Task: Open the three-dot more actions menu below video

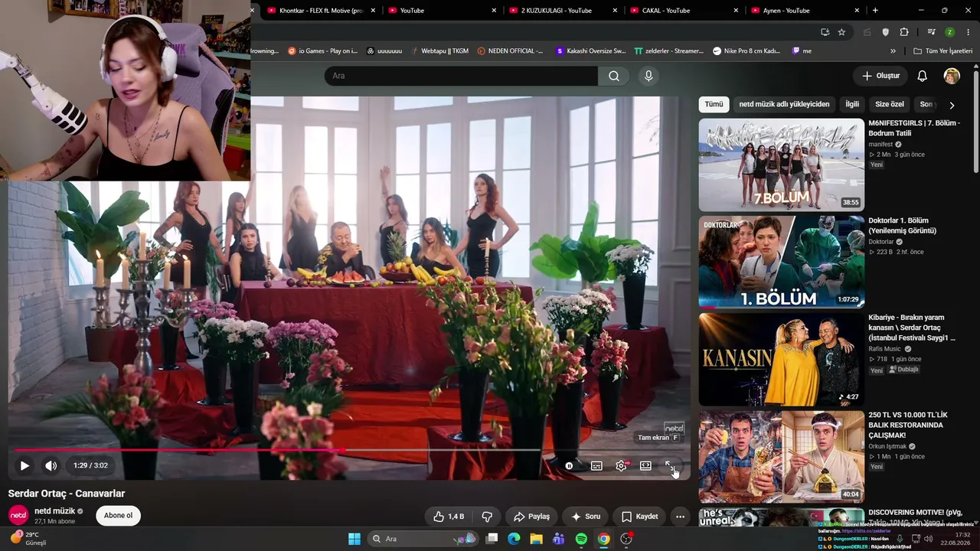Action: pos(680,517)
